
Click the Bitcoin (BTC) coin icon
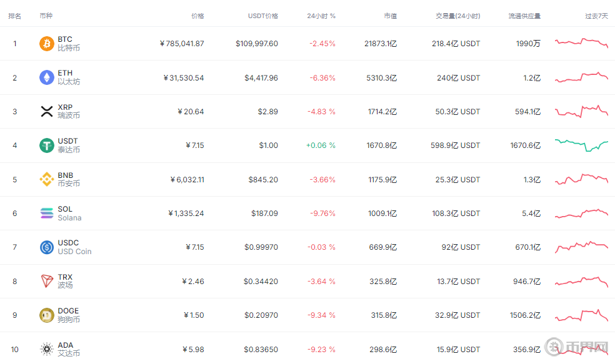(x=47, y=44)
